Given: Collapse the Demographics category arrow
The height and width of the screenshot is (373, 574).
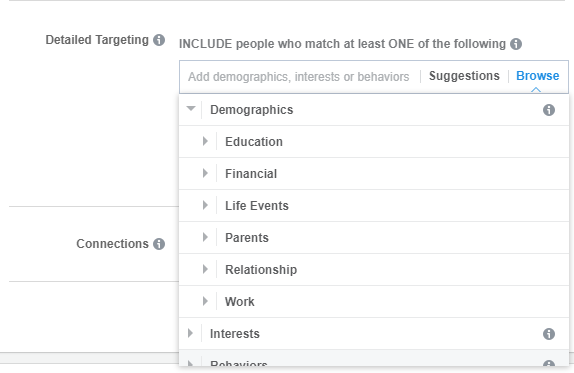Looking at the screenshot, I should [x=191, y=108].
